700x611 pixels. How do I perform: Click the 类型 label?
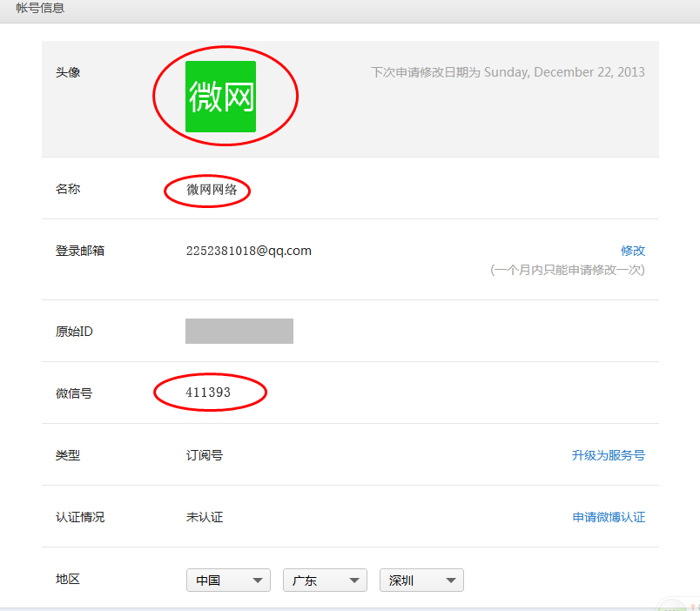tap(68, 455)
